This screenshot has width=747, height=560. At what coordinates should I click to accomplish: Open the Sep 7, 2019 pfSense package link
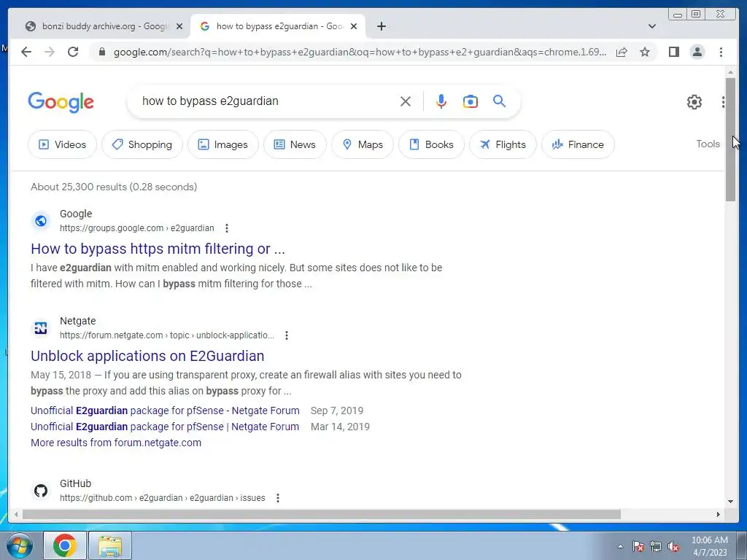pos(165,411)
